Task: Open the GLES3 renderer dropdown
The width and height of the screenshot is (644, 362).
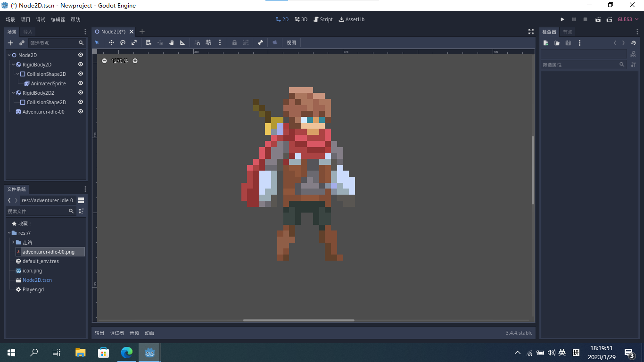Action: click(x=628, y=19)
